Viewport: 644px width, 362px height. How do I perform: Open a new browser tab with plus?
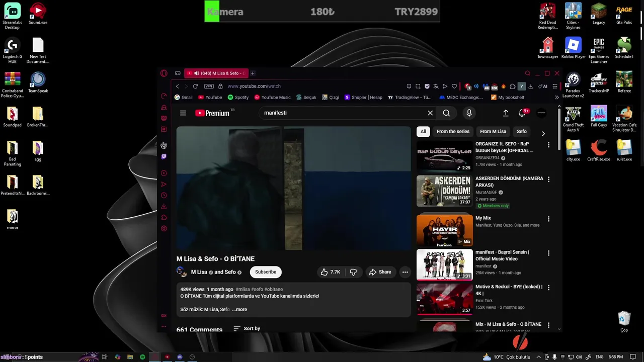253,73
